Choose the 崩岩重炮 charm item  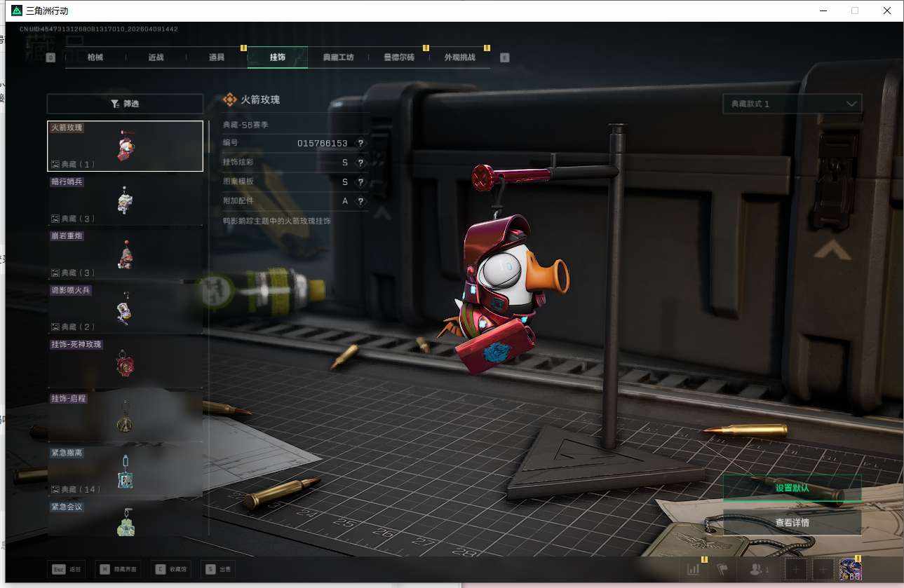click(125, 254)
